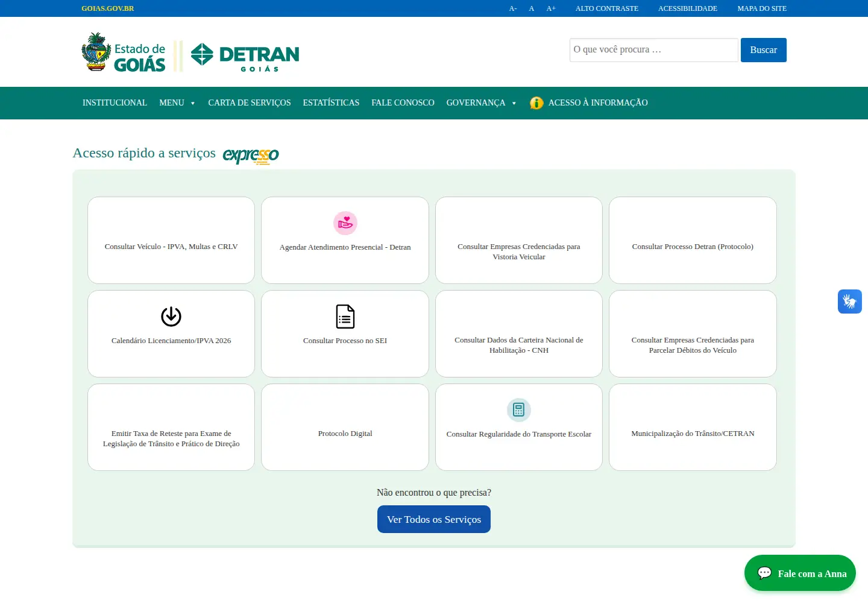Open the VLibras sign language widget
Screen dimensions: 868x603
point(850,301)
